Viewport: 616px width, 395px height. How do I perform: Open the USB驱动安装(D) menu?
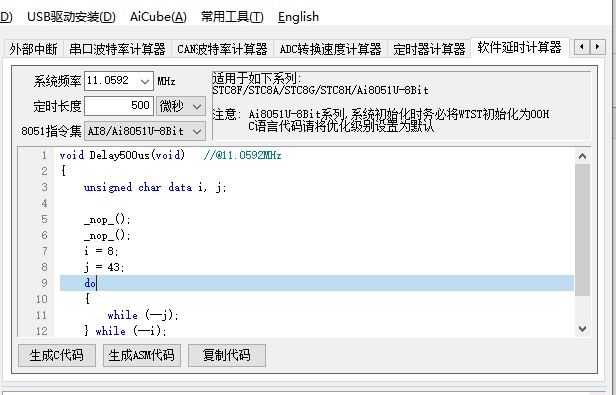pyautogui.click(x=71, y=17)
